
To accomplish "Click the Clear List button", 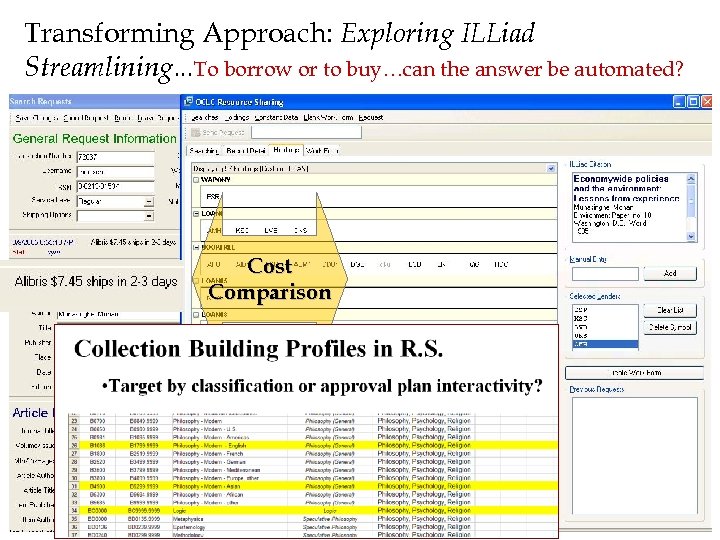I will 670,310.
